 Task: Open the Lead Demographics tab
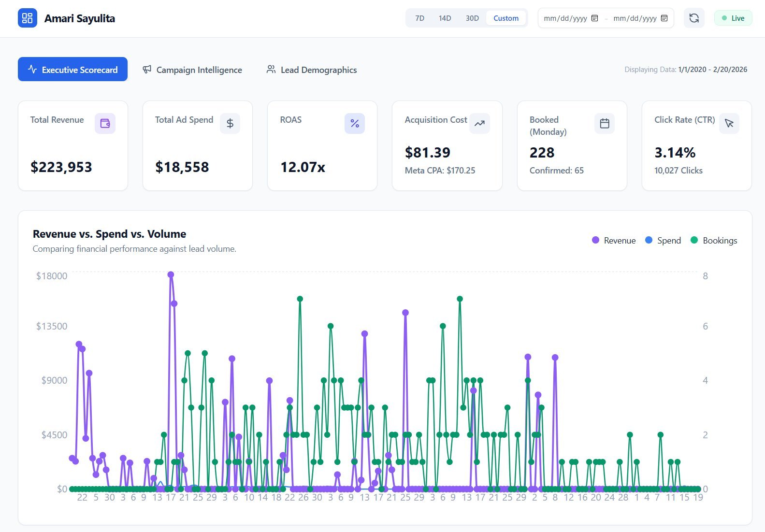coord(312,70)
